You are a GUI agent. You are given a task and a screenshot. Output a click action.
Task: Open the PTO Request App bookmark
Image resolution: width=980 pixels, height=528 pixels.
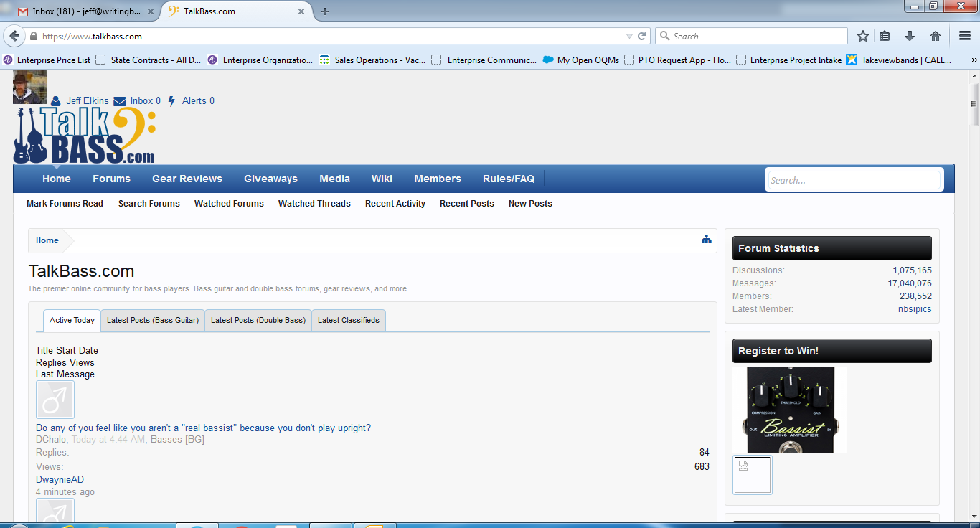[678, 60]
